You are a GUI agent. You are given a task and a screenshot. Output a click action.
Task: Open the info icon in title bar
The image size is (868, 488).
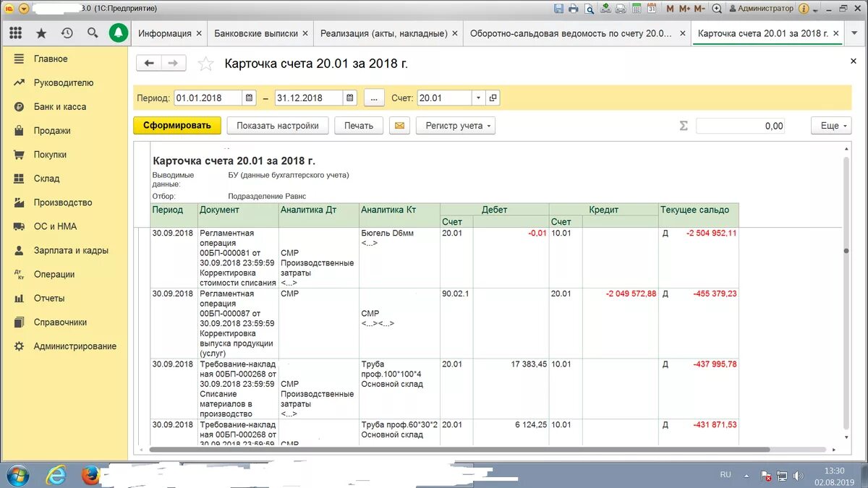pyautogui.click(x=805, y=9)
